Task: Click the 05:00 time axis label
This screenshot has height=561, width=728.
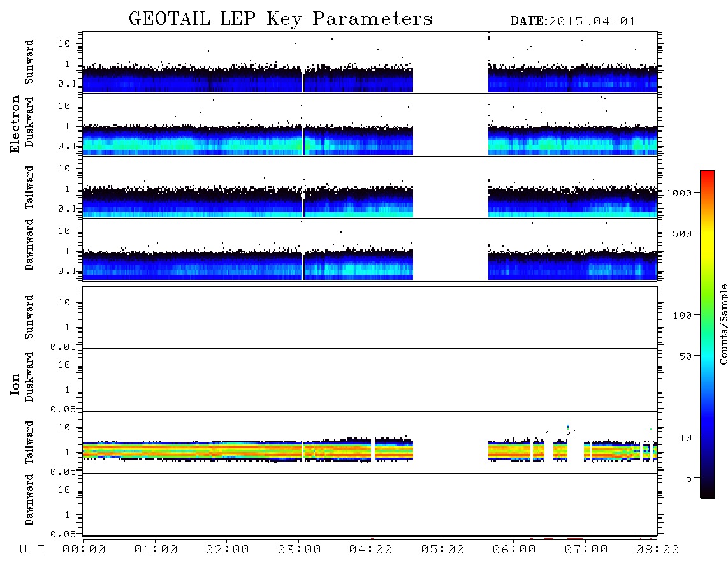Action: [x=443, y=550]
